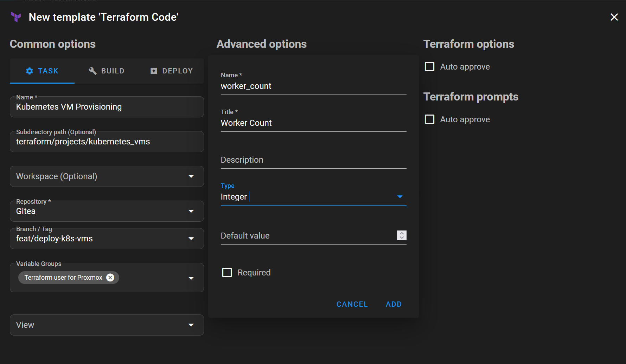Screen dimensions: 626x364
Task: Switch to the TASK tab
Action: (x=42, y=71)
